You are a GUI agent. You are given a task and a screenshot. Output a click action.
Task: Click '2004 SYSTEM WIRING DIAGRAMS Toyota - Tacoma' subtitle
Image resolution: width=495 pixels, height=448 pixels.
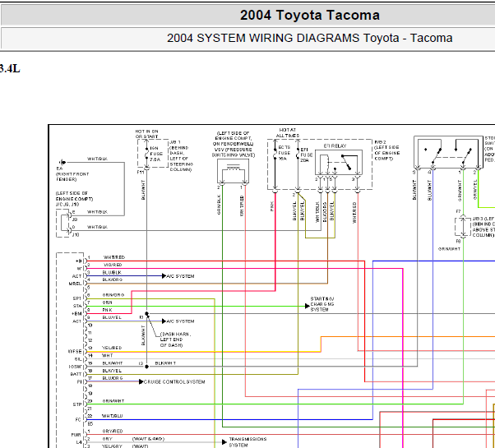click(310, 38)
